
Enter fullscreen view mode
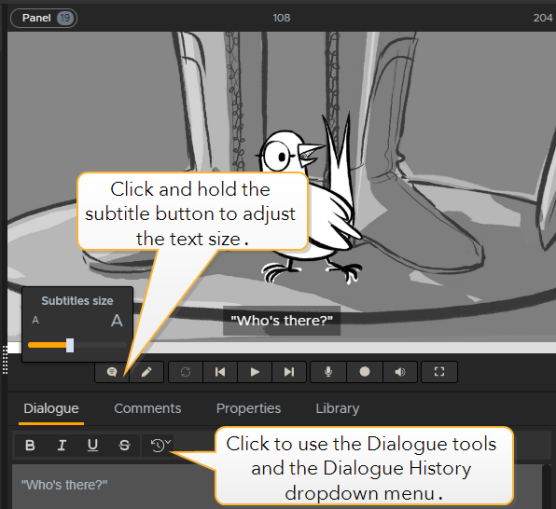(439, 372)
